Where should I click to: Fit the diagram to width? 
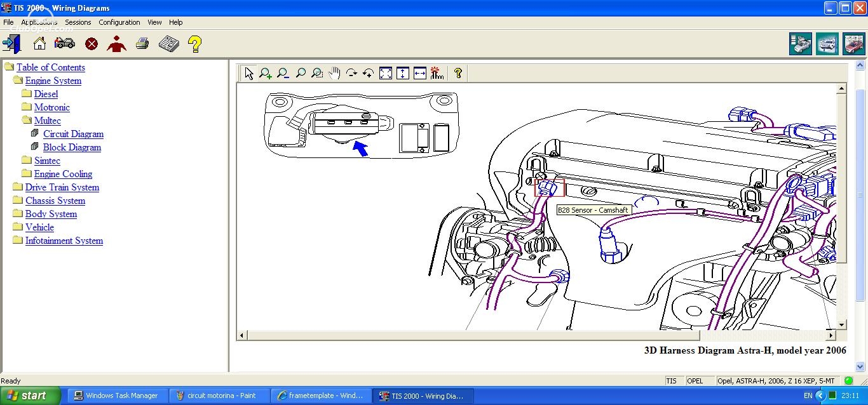(419, 73)
